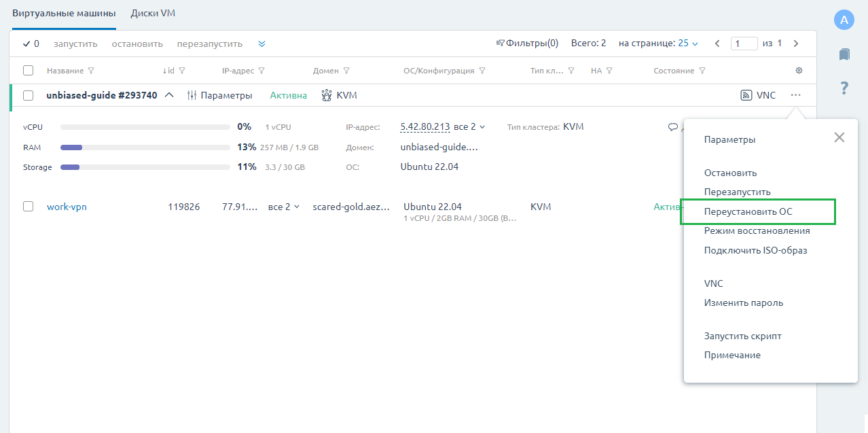Check the work-vpn VM checkbox
This screenshot has width=868, height=433.
(x=28, y=207)
